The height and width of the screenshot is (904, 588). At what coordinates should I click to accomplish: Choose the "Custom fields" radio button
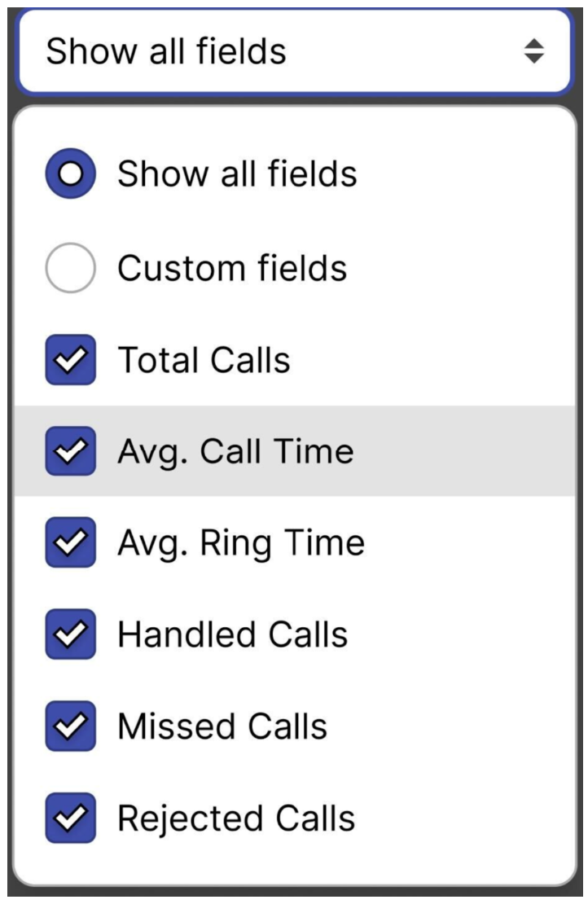71,268
